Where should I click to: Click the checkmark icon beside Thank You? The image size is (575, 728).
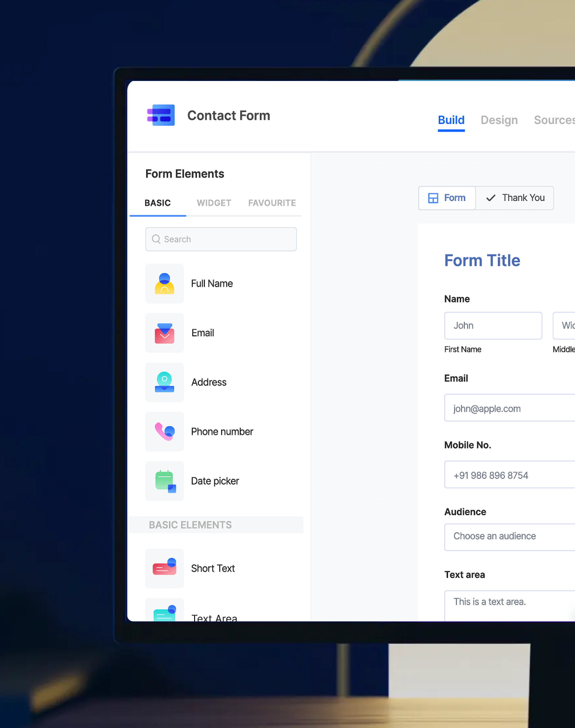tap(491, 198)
